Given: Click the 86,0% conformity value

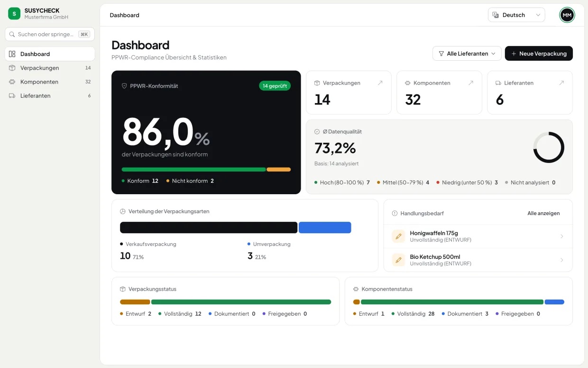Looking at the screenshot, I should click(166, 132).
